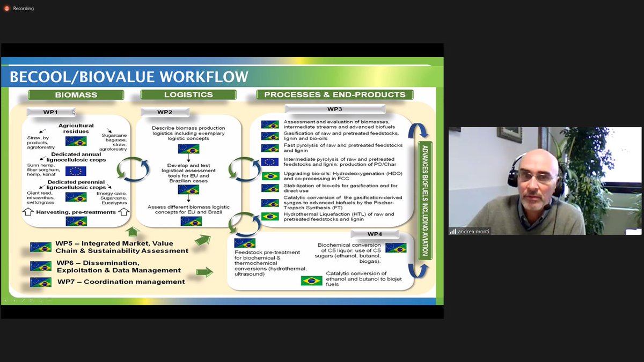Click the WP1 label box

coord(50,112)
